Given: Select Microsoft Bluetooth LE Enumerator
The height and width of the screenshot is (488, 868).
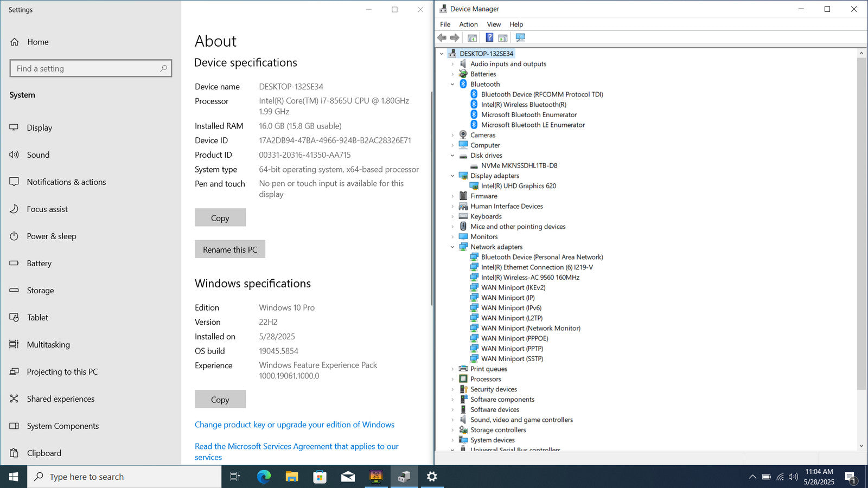Looking at the screenshot, I should tap(533, 125).
